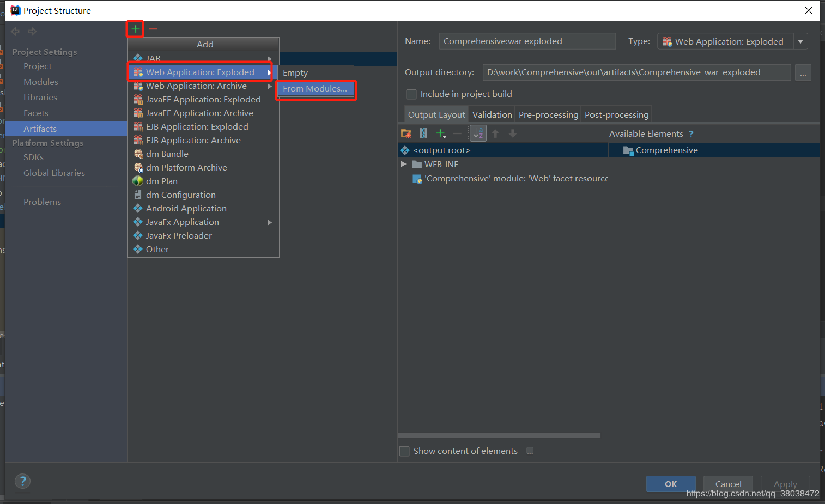Screen dimensions: 825x504
Task: Enable Include in project build checkbox
Action: (x=411, y=94)
